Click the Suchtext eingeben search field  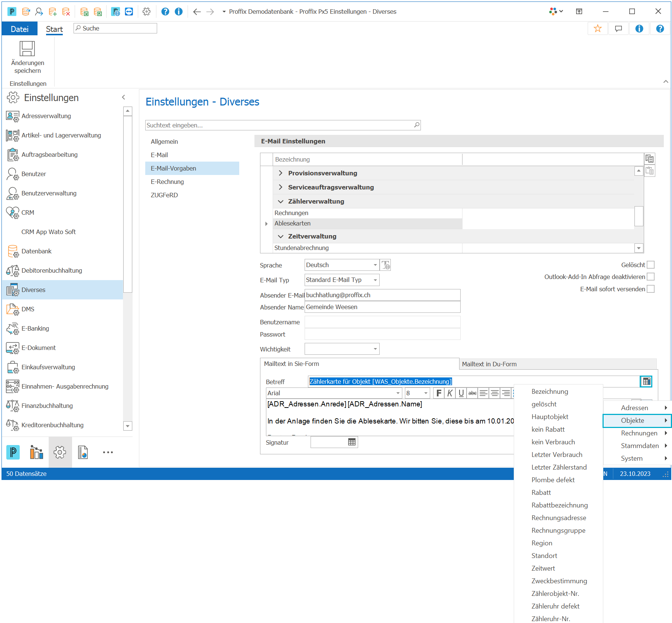[282, 125]
